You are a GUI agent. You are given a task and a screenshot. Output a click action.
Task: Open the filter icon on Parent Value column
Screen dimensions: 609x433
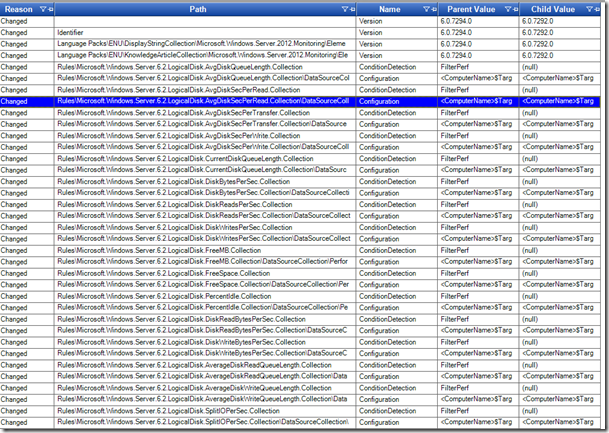tap(508, 9)
